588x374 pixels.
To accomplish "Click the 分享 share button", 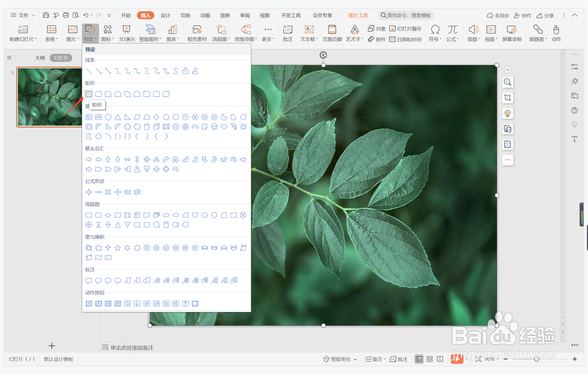I will pyautogui.click(x=545, y=15).
